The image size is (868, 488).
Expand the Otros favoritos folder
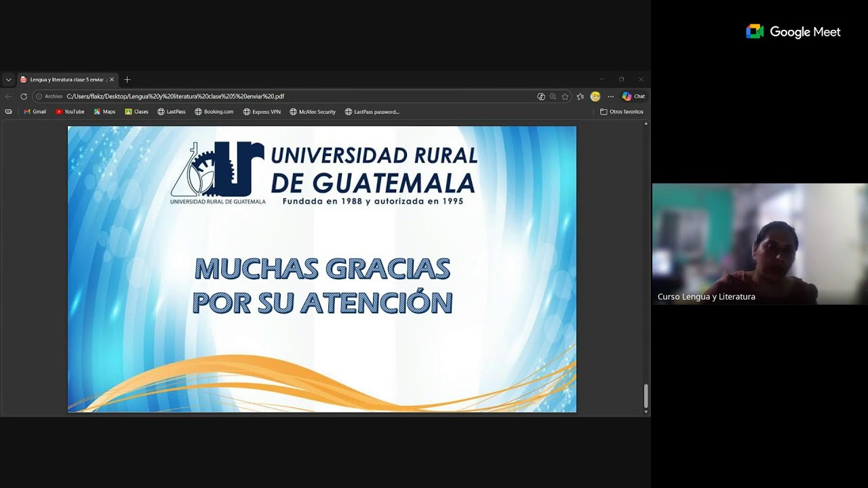coord(622,112)
